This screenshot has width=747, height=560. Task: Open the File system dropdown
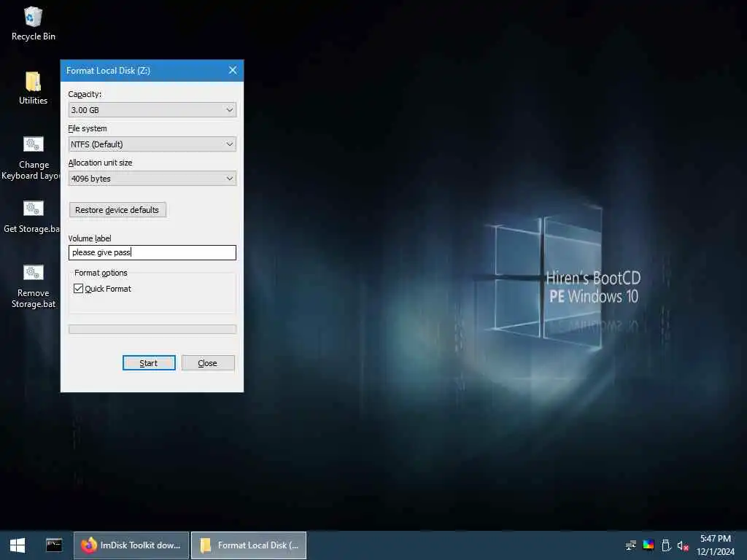(x=152, y=144)
